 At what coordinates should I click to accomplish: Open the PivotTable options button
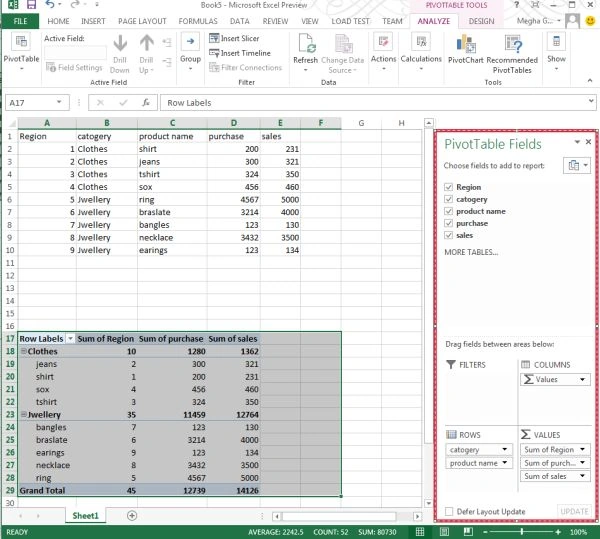coord(21,52)
